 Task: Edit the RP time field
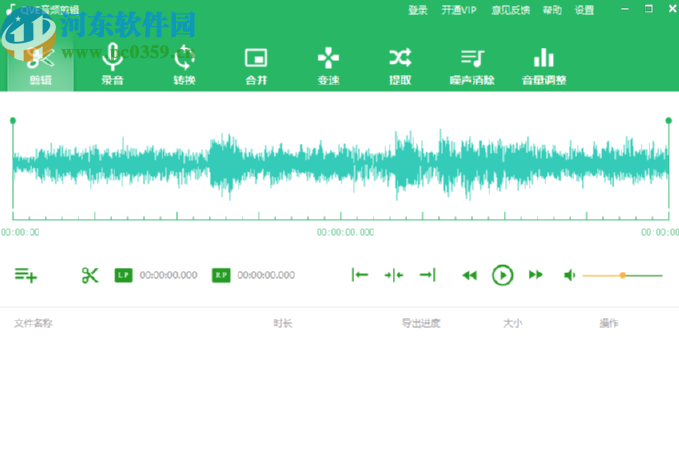266,275
